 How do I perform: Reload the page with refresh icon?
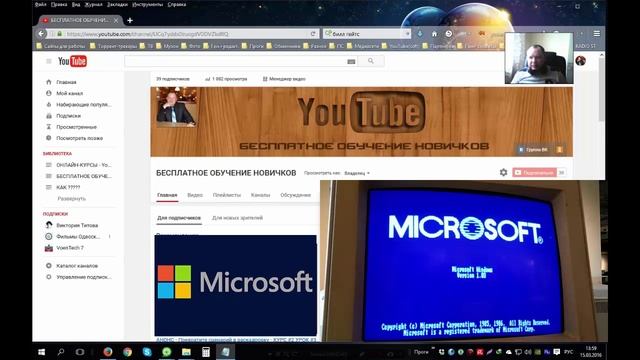tap(313, 34)
